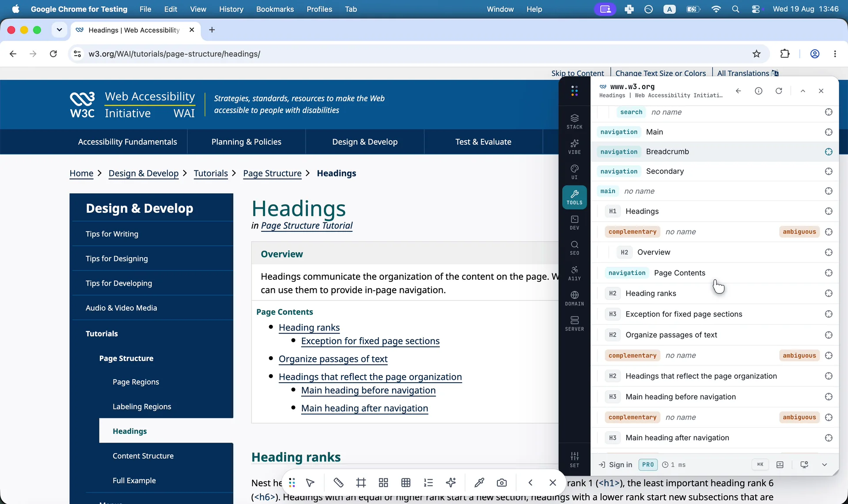Image resolution: width=848 pixels, height=504 pixels.
Task: Click the monitor settings icon in extension footer
Action: pyautogui.click(x=804, y=465)
